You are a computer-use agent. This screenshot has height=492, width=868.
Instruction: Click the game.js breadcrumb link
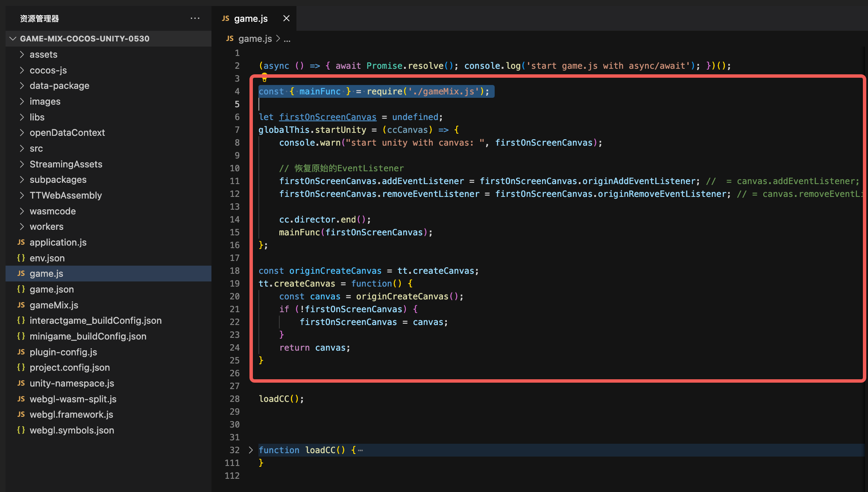(x=255, y=38)
